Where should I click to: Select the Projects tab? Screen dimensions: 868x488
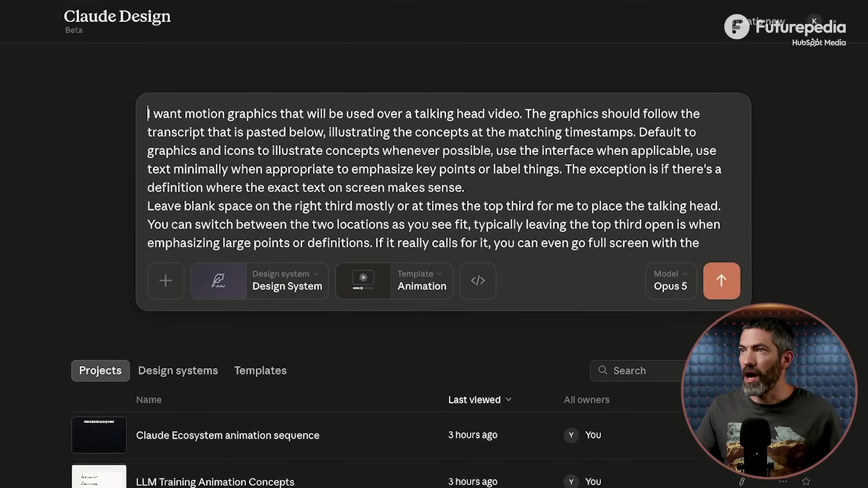pos(100,371)
